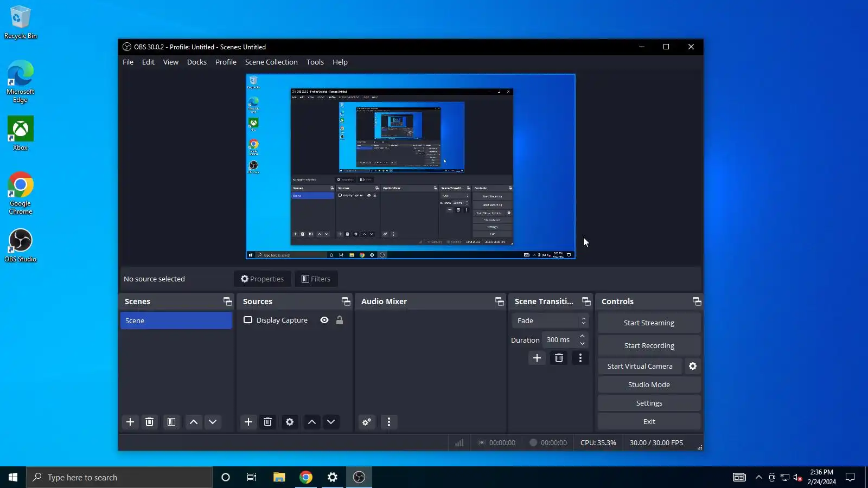Float the Scene Transitions dock
Screen dimensions: 868x488
(x=586, y=301)
